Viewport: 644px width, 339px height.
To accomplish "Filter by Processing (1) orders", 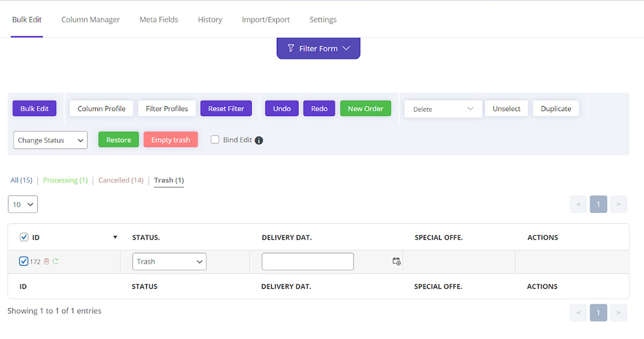I will coord(65,180).
